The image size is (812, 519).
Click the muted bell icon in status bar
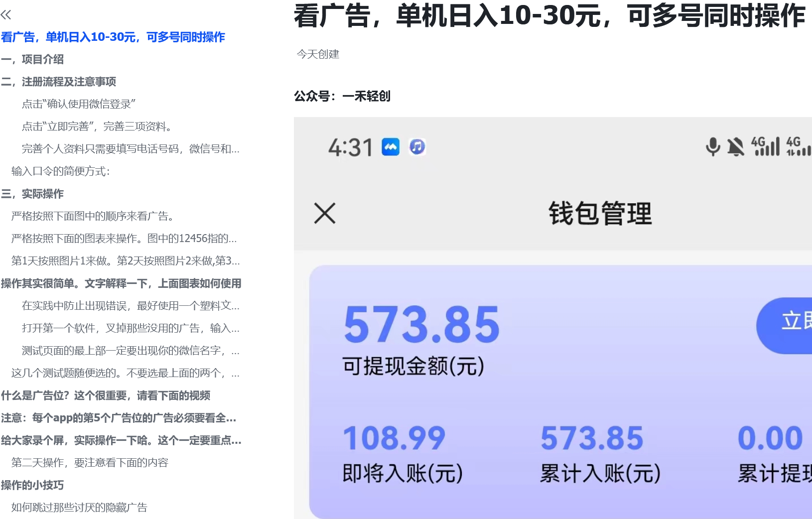[736, 147]
